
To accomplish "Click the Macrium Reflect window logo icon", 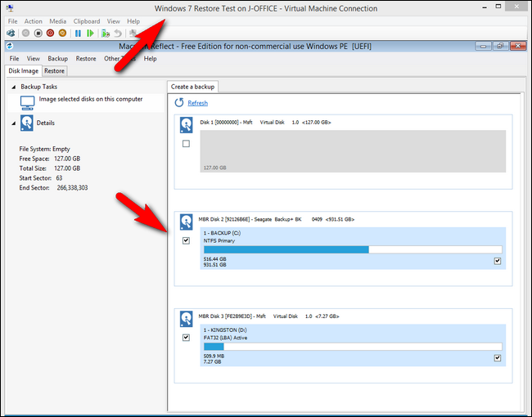I will coord(10,46).
